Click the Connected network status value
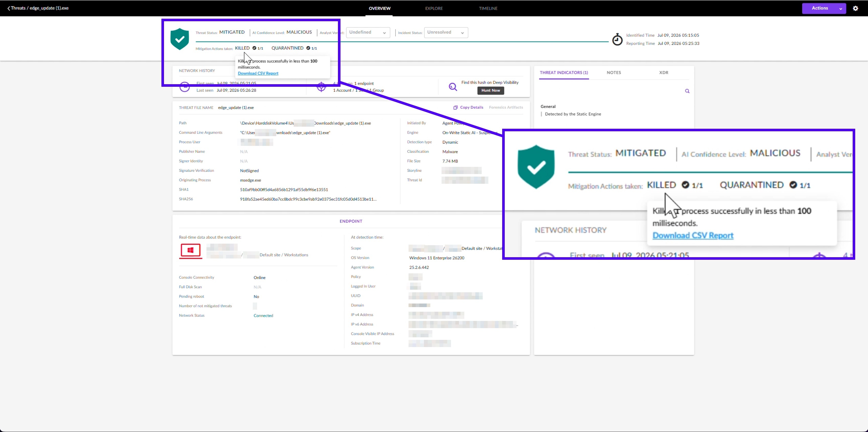 point(263,316)
